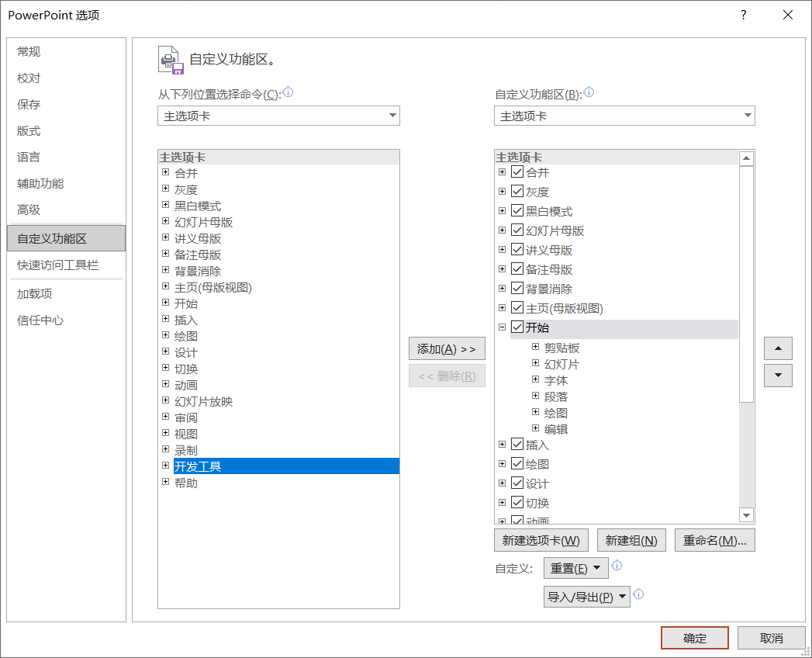The height and width of the screenshot is (658, 812).
Task: Uncheck the 灰度 checkbox in right list
Action: pyautogui.click(x=517, y=191)
